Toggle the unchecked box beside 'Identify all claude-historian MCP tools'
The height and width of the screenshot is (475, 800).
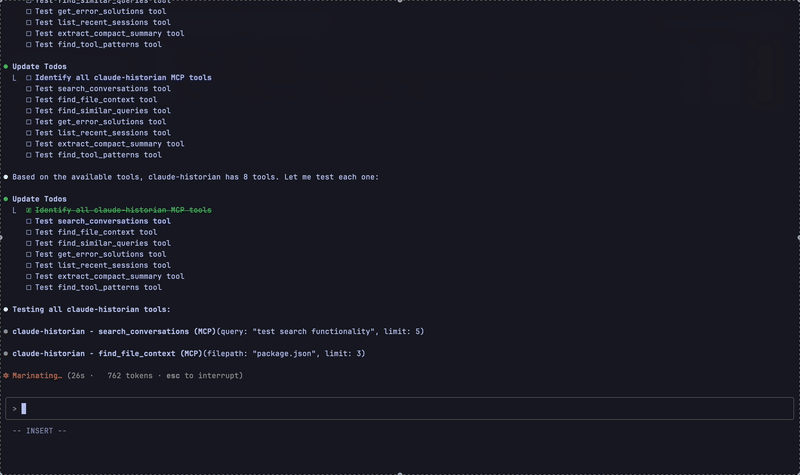[29, 78]
